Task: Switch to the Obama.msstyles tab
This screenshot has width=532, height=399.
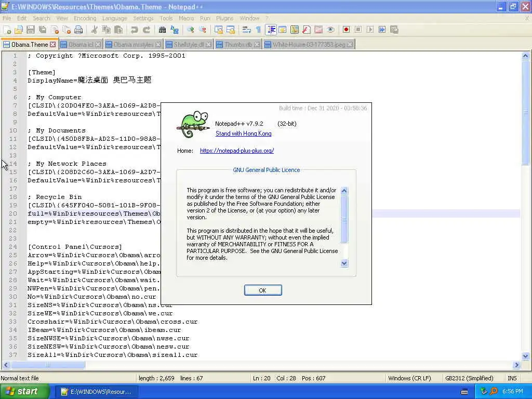Action: click(134, 45)
